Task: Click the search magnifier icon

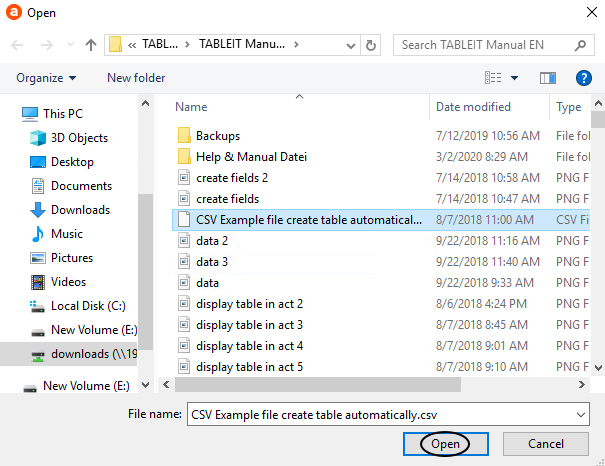Action: pyautogui.click(x=580, y=46)
